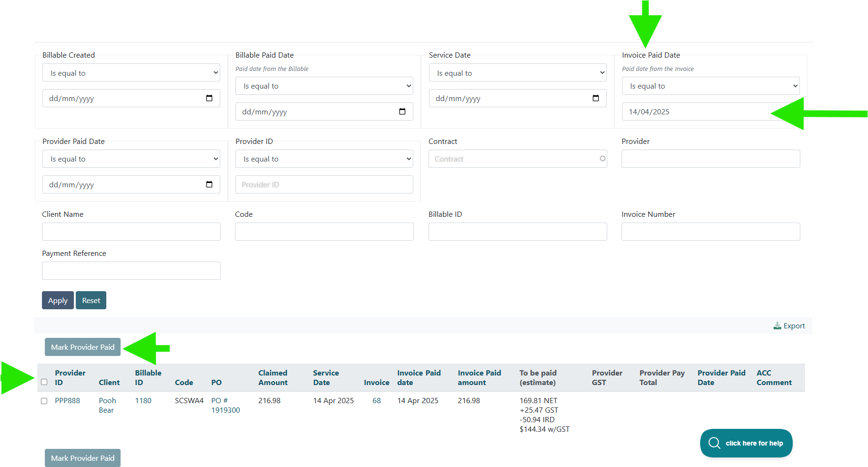Click the Provider text field
This screenshot has height=467, width=868.
pos(711,159)
